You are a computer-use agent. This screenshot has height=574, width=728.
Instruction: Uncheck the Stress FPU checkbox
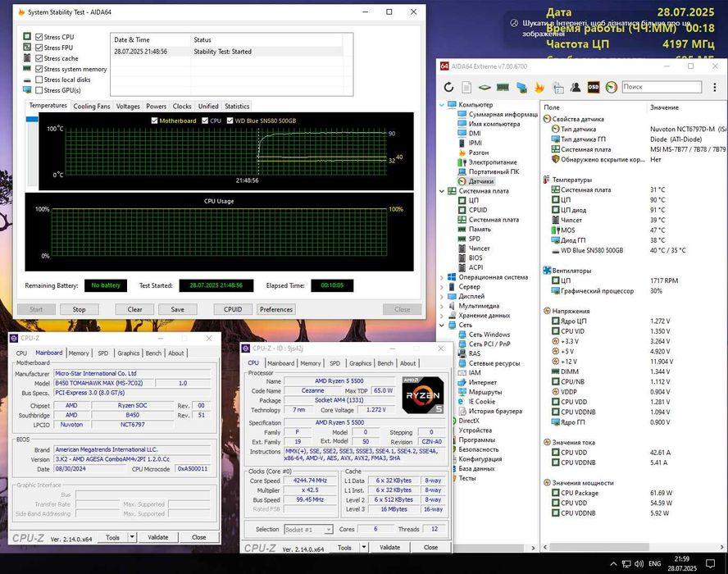[x=39, y=48]
